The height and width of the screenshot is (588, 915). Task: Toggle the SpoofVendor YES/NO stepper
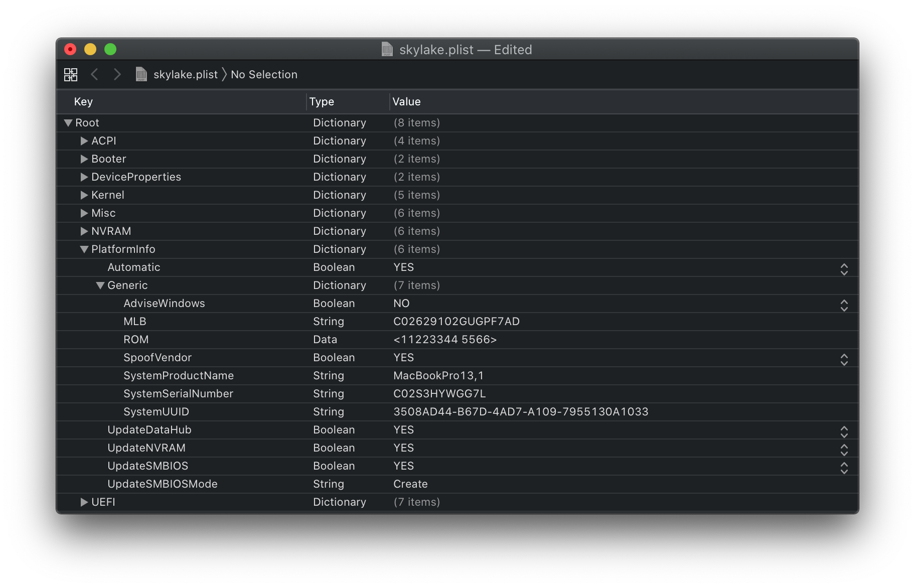tap(844, 360)
